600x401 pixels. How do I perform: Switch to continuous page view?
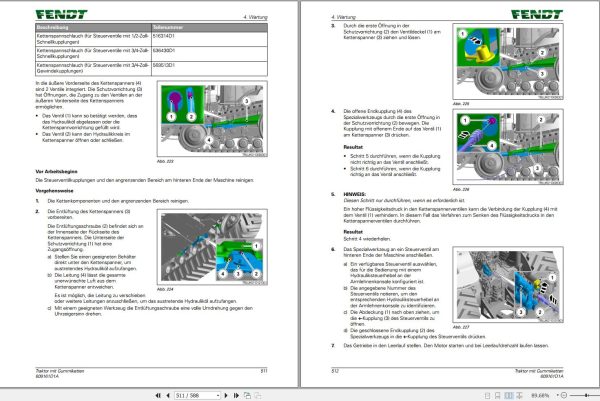497,395
